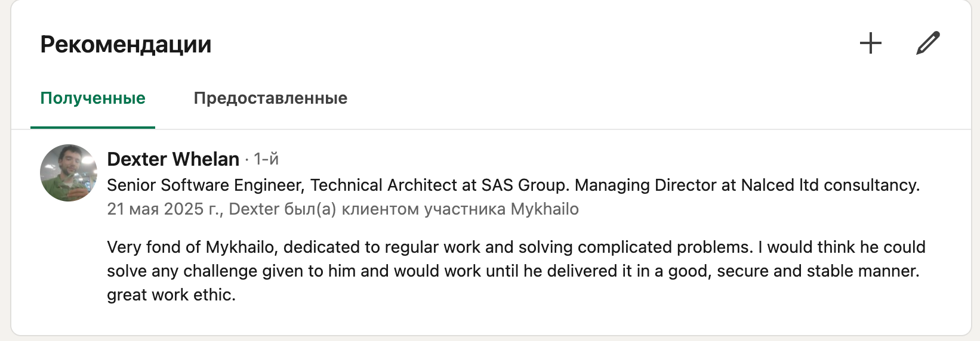The width and height of the screenshot is (980, 341).
Task: Click the "great work ethic." closing line
Action: 171,295
